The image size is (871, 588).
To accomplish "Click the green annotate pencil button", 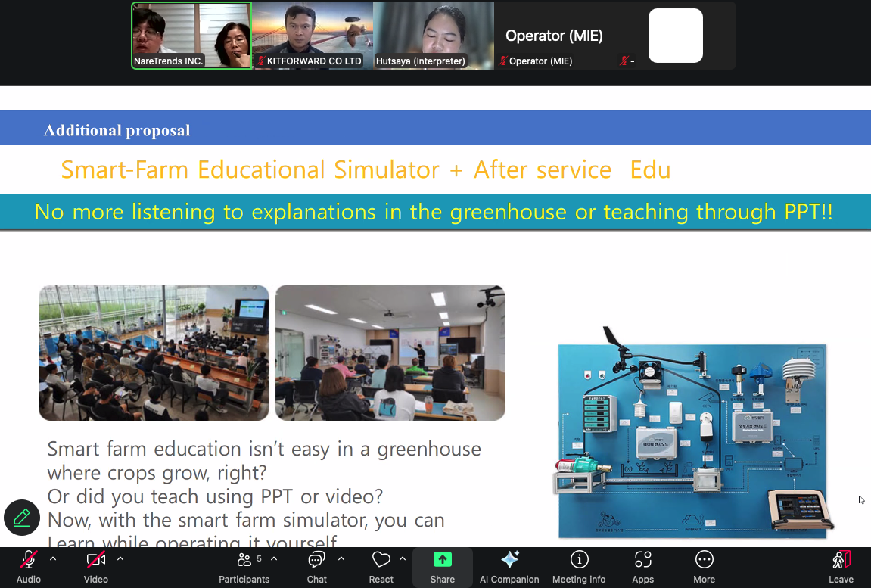I will coord(22,518).
